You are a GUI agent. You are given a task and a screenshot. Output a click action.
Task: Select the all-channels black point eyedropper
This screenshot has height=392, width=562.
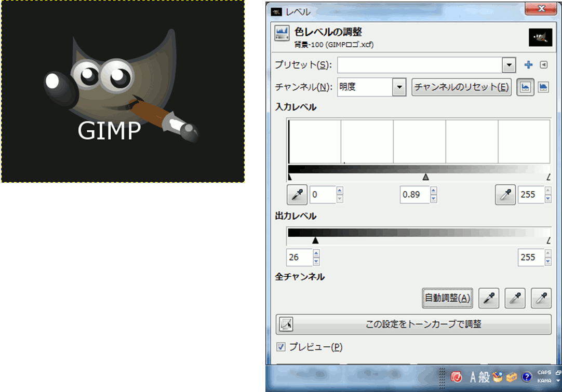pyautogui.click(x=488, y=298)
